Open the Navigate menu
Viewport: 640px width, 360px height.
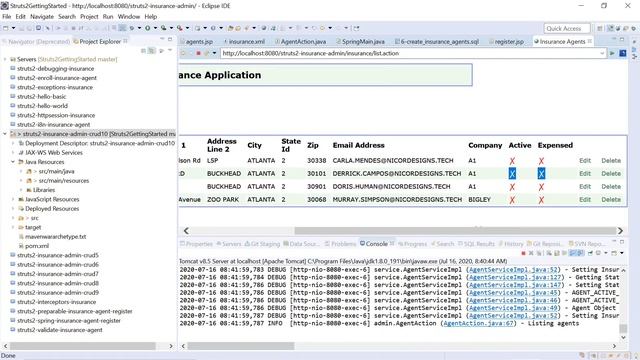[x=42, y=17]
